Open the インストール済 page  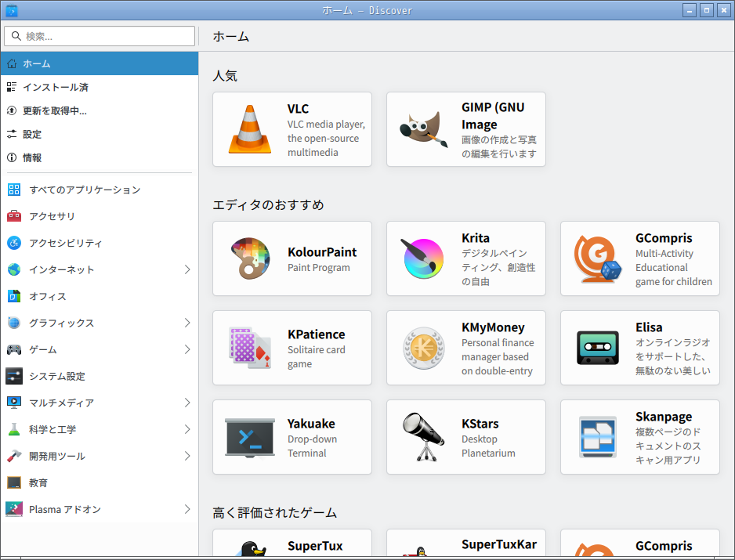point(100,87)
